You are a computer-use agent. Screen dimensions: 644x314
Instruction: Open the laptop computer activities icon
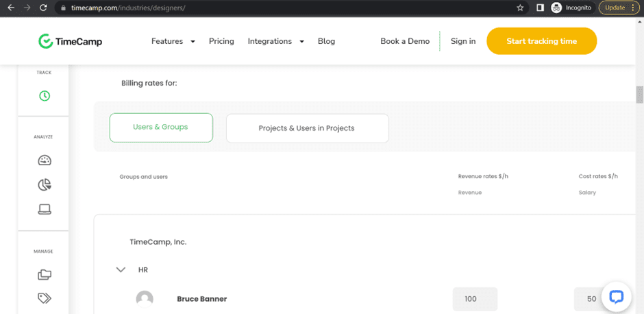click(45, 209)
